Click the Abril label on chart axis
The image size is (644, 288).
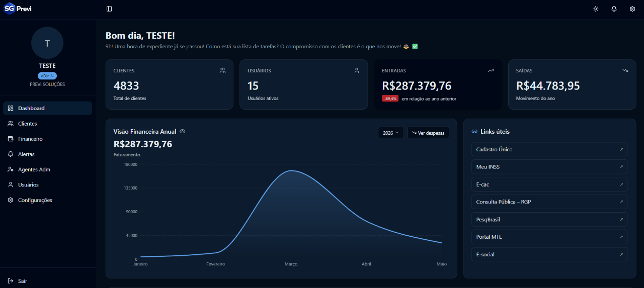[x=366, y=264]
